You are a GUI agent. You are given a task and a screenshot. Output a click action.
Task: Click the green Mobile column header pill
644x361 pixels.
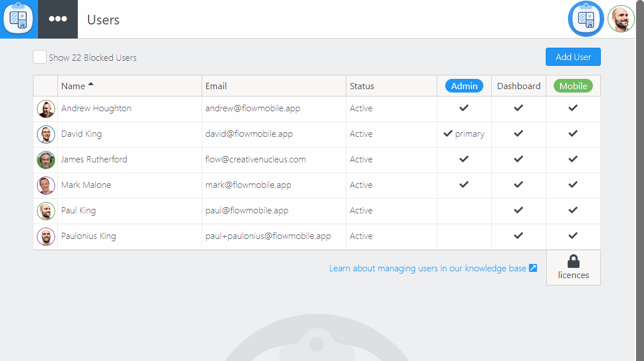(x=573, y=86)
